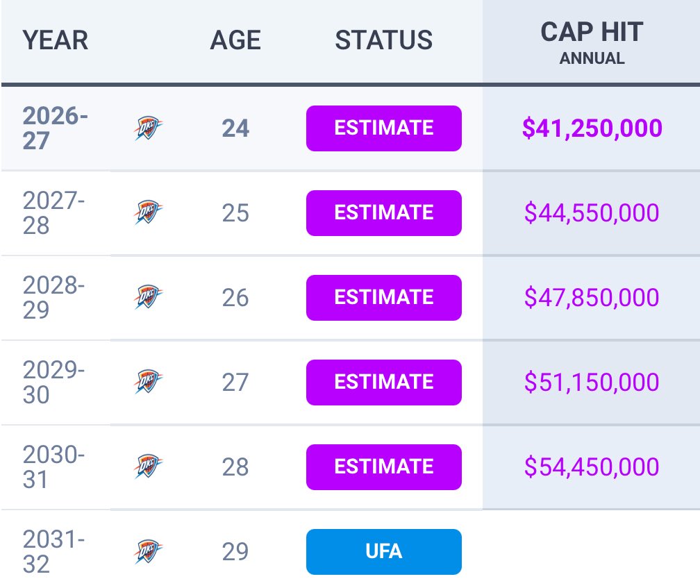The image size is (700, 588).
Task: Open the $41,250,000 cap hit value
Action: (x=592, y=128)
